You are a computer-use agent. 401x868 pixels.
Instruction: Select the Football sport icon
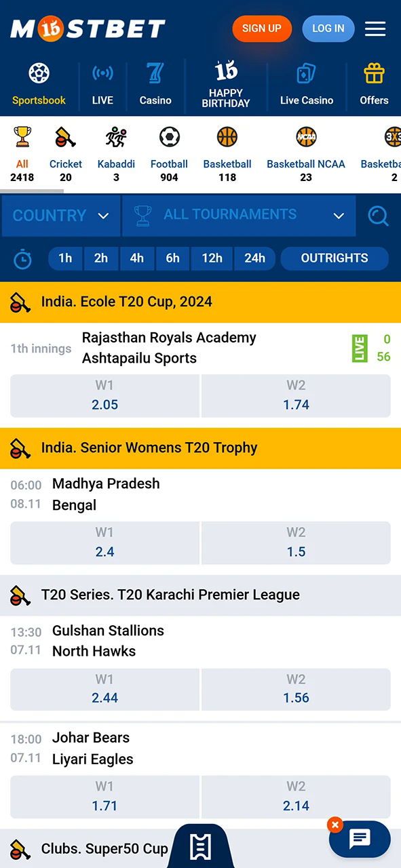coord(169,138)
